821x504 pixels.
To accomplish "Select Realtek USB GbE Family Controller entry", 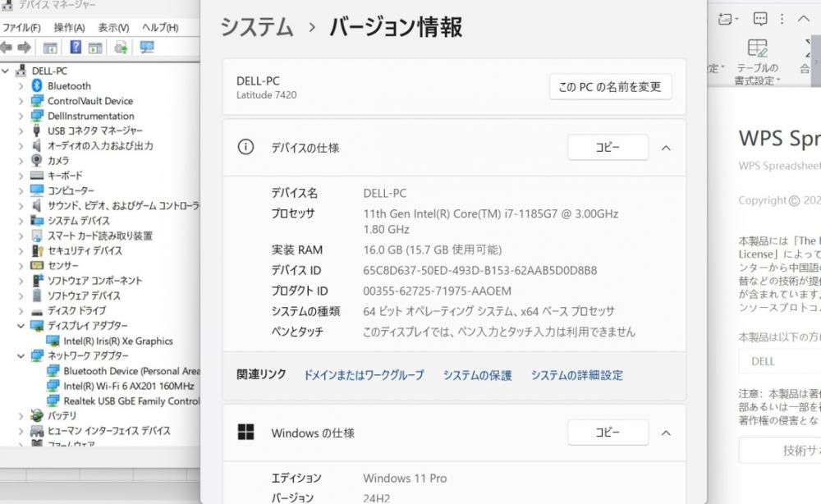I will [x=131, y=401].
